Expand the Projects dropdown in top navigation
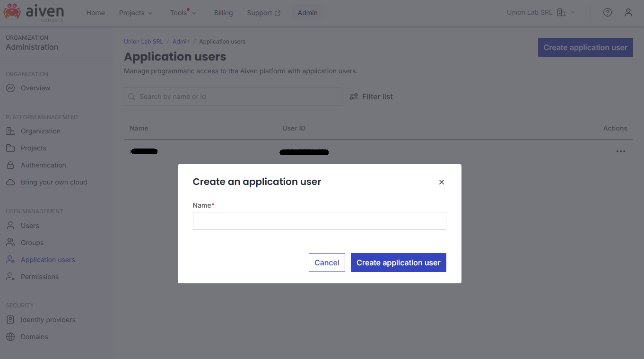 tap(136, 13)
